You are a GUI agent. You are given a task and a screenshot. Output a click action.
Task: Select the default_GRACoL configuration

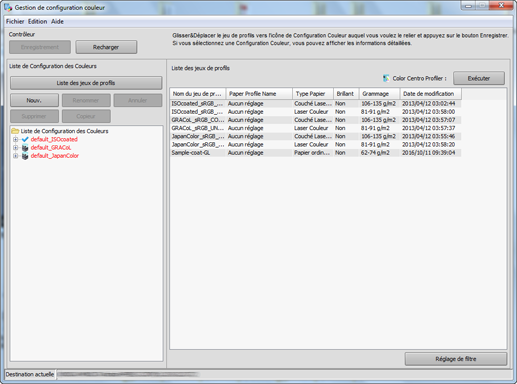(x=51, y=148)
